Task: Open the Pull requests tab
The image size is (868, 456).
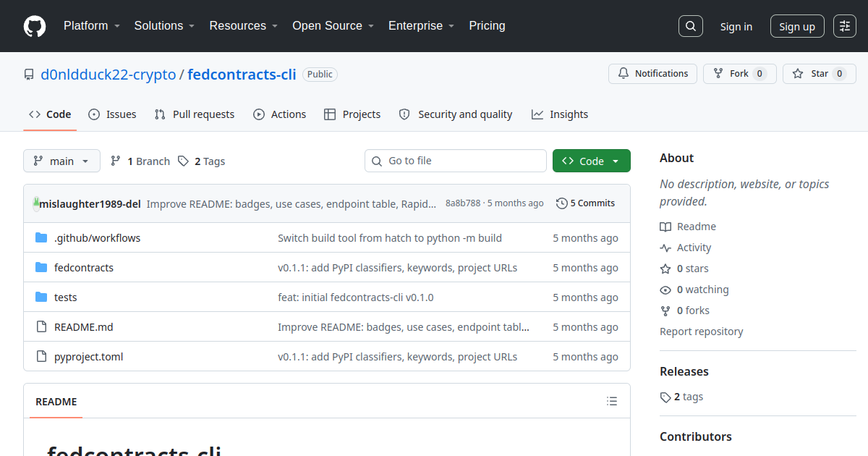Action: coord(195,114)
